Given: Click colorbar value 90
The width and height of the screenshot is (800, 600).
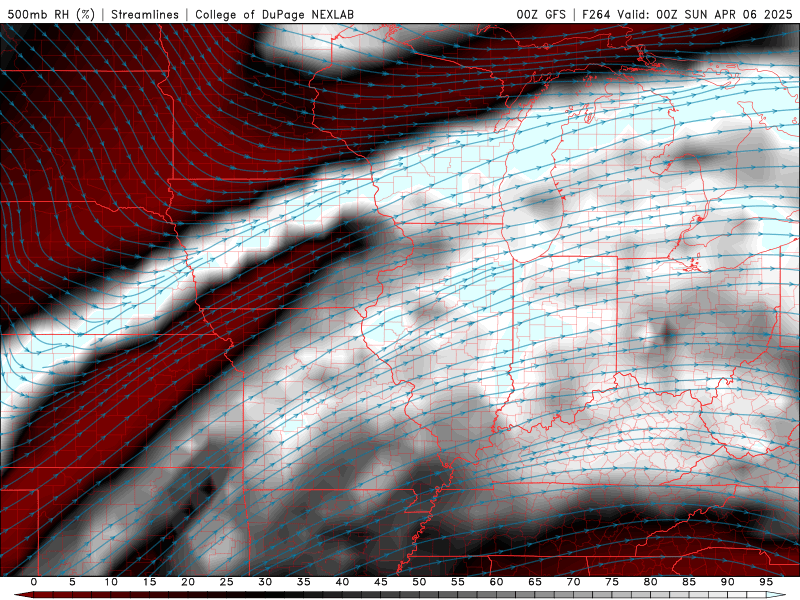Looking at the screenshot, I should pyautogui.click(x=727, y=582).
